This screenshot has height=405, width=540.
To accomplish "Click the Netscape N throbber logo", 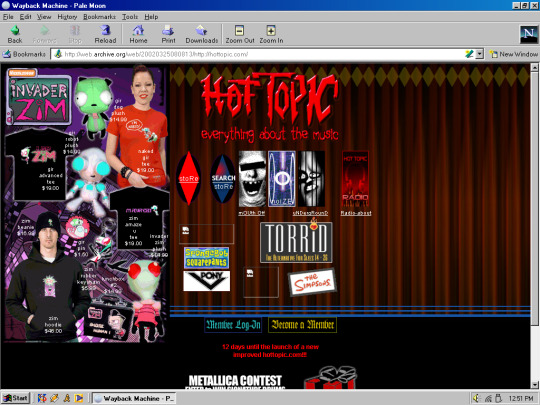I will (x=528, y=34).
